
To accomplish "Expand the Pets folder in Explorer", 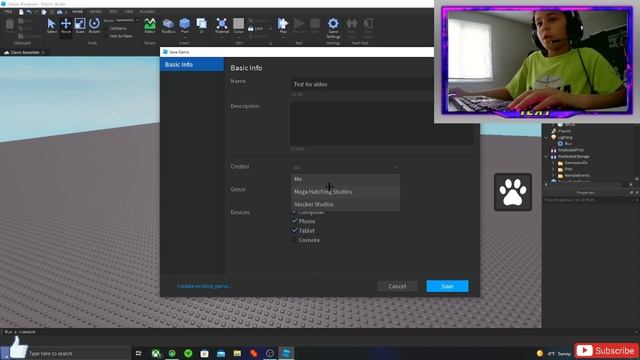I will point(554,169).
